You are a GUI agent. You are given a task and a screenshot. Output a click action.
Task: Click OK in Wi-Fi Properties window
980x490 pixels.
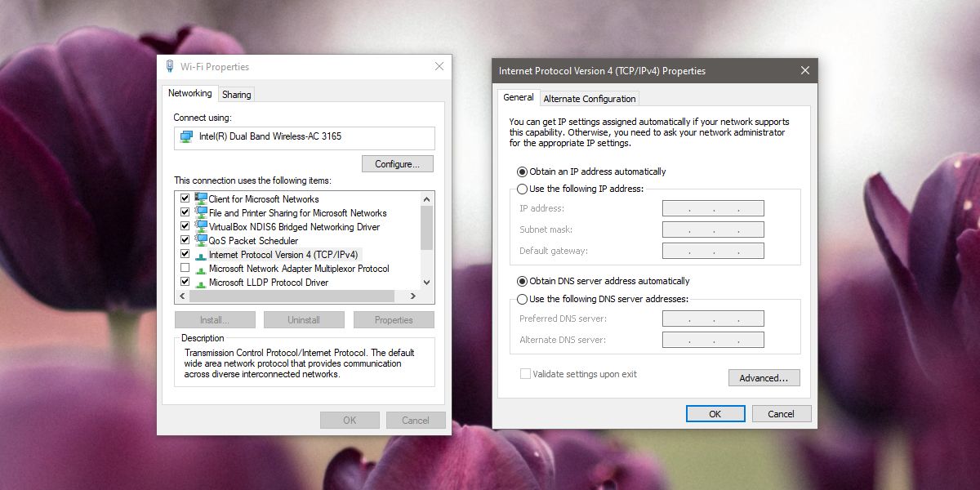350,421
